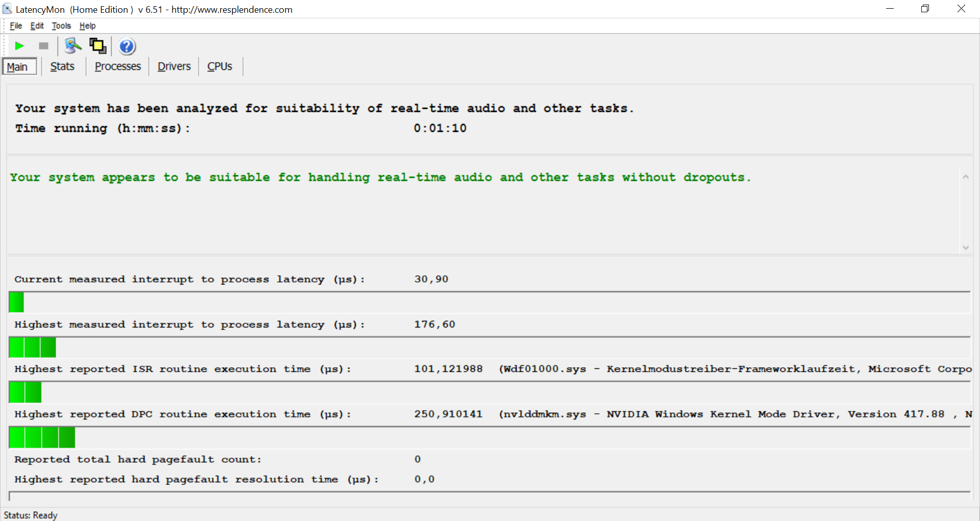Click the ISR routine execution time bar
980x521 pixels.
489,392
